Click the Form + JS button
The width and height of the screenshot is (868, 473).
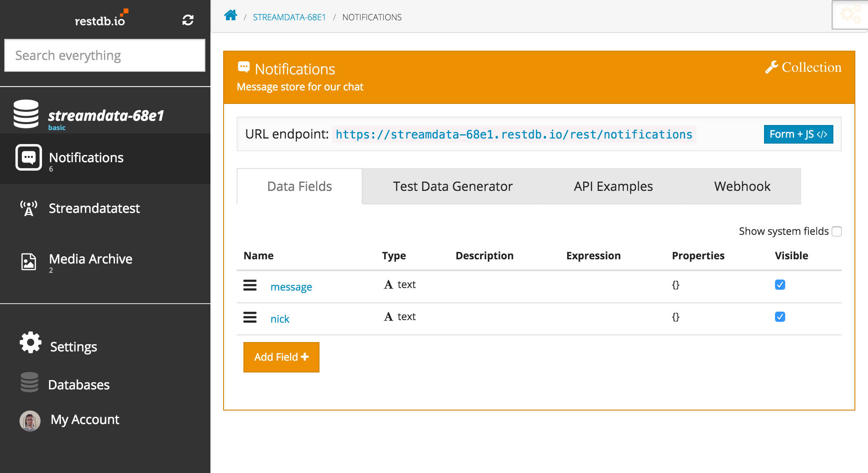coord(798,134)
